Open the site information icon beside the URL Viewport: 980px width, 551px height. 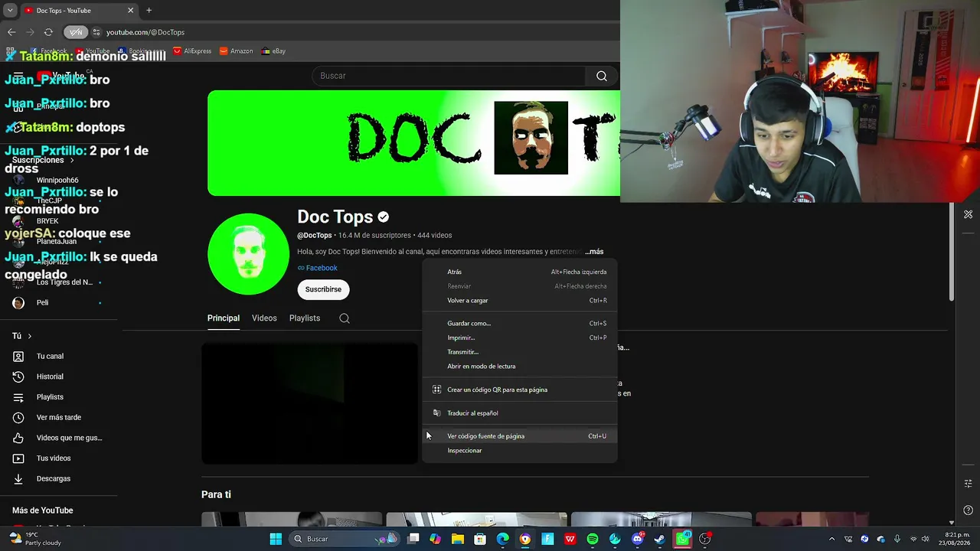click(96, 32)
